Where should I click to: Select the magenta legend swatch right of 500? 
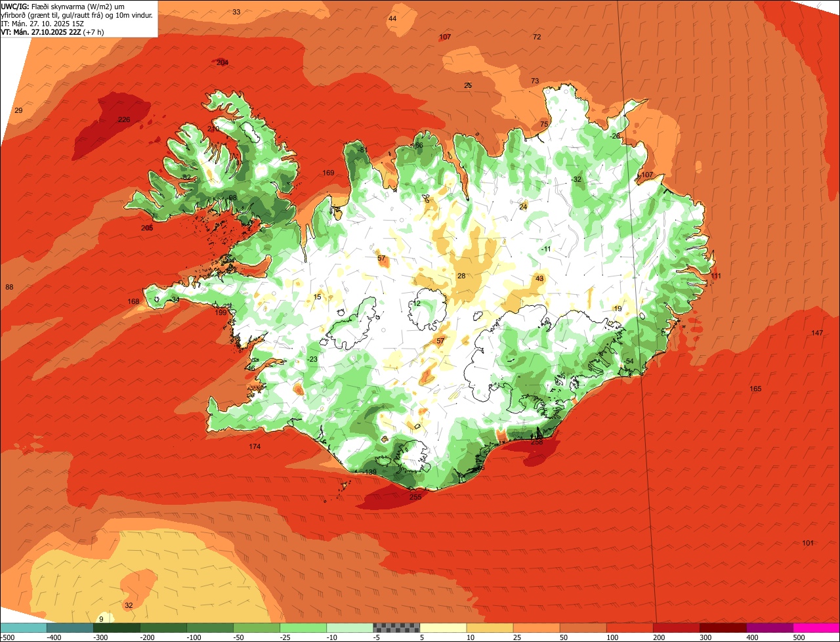(x=816, y=627)
